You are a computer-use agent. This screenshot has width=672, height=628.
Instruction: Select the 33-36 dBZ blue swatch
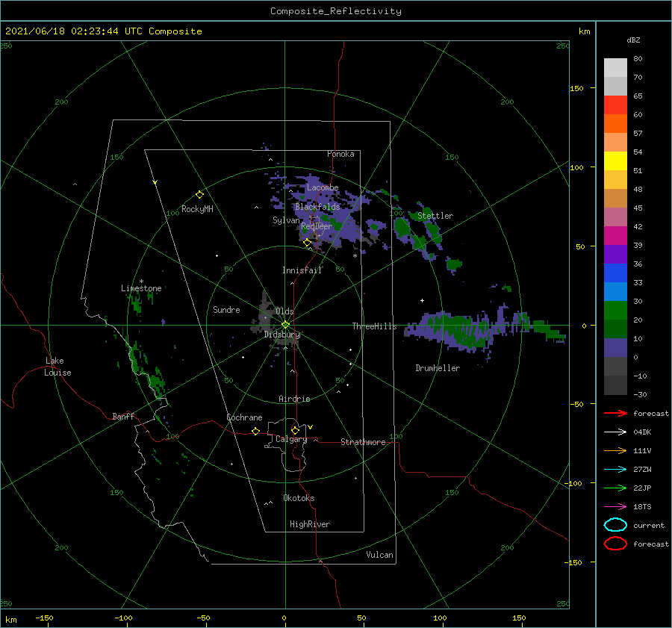pos(615,273)
